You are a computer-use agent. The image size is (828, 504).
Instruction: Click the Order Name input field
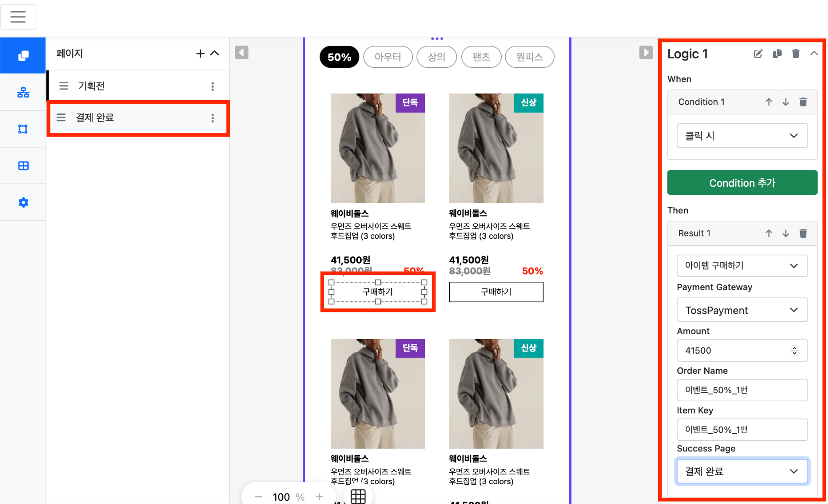[742, 390]
